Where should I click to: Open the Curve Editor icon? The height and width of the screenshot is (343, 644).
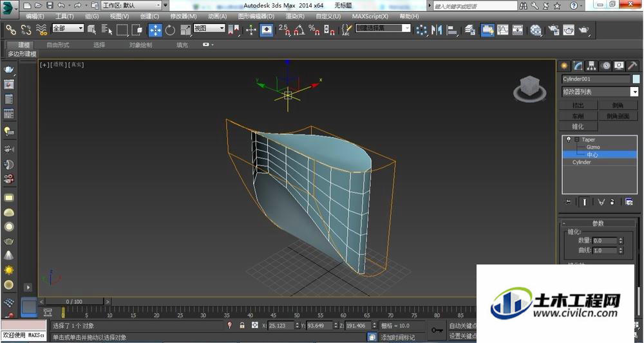tap(502, 30)
